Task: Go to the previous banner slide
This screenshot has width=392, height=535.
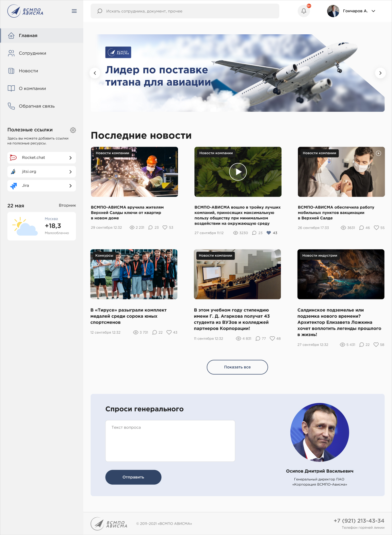Action: (95, 73)
